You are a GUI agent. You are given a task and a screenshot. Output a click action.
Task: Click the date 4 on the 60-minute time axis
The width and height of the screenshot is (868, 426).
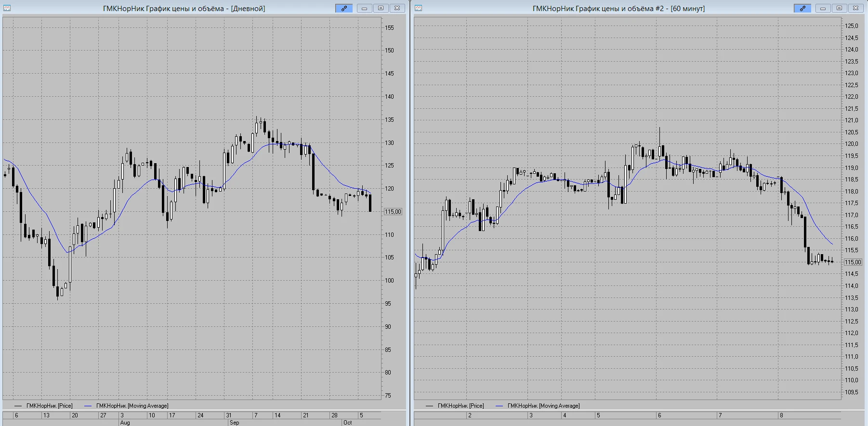[x=565, y=415]
